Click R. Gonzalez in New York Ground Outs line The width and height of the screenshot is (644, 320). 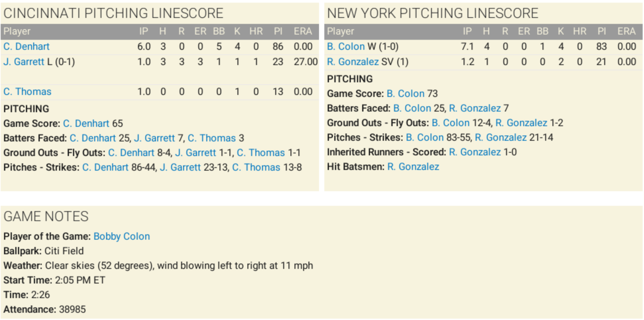click(x=521, y=123)
